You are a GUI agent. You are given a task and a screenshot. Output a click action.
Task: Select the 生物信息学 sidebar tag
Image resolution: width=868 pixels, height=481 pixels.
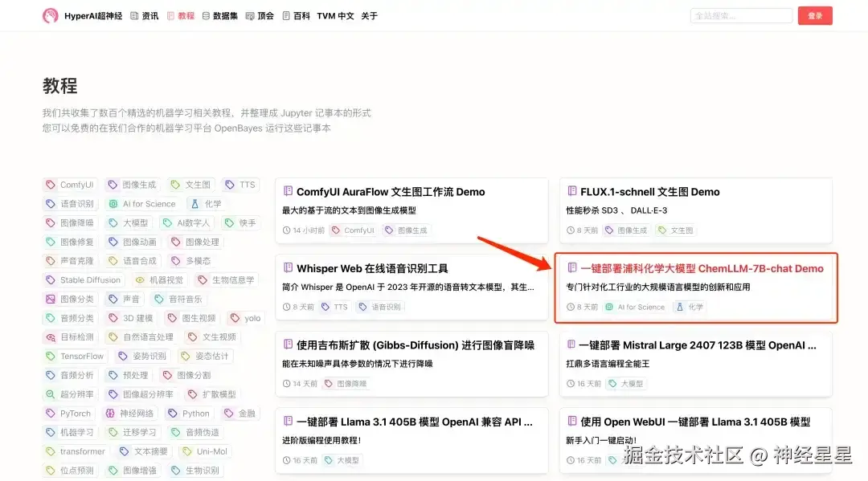click(x=227, y=279)
